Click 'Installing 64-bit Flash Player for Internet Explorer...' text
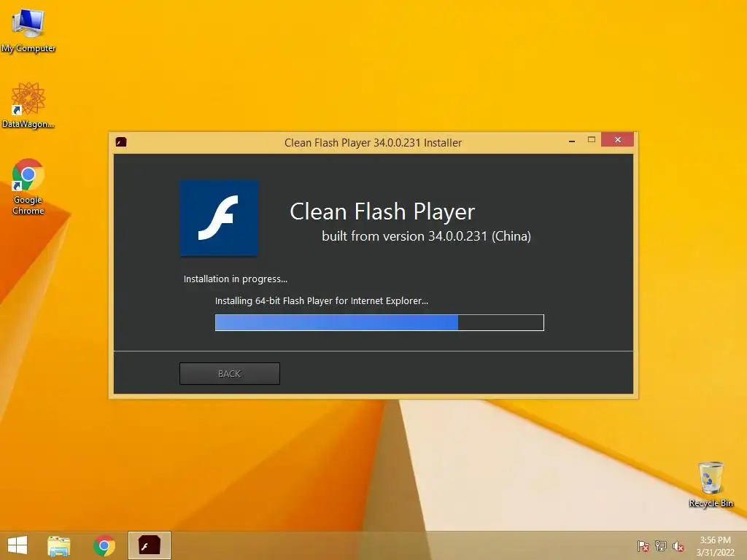747x560 pixels. point(322,301)
